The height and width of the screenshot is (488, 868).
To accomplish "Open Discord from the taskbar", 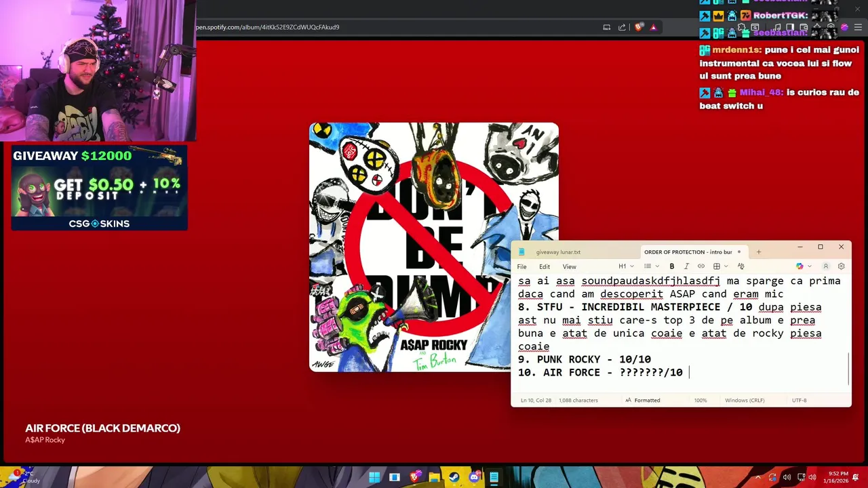I will 474,477.
